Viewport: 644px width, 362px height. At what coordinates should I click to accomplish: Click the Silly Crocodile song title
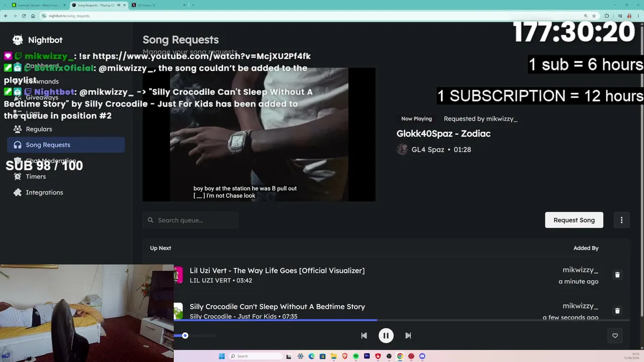277,307
